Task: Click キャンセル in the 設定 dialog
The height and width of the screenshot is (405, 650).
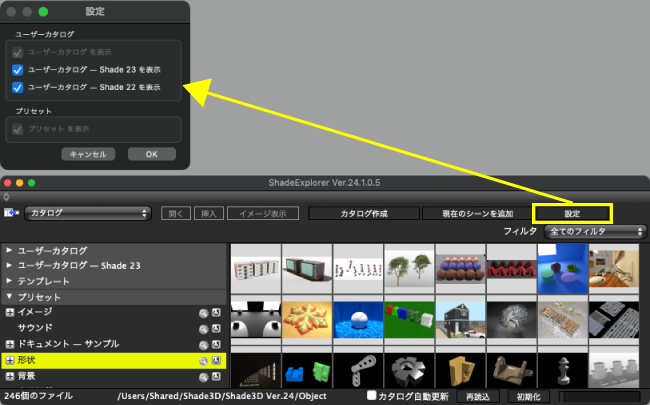Action: tap(88, 154)
